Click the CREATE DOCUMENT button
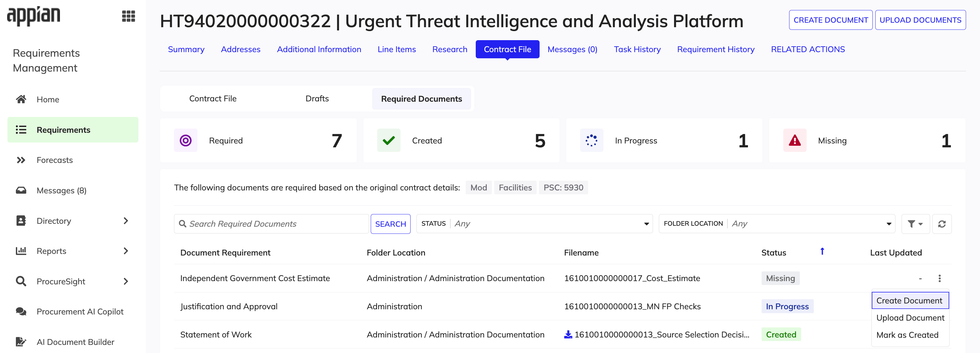The width and height of the screenshot is (980, 353). pyautogui.click(x=831, y=20)
